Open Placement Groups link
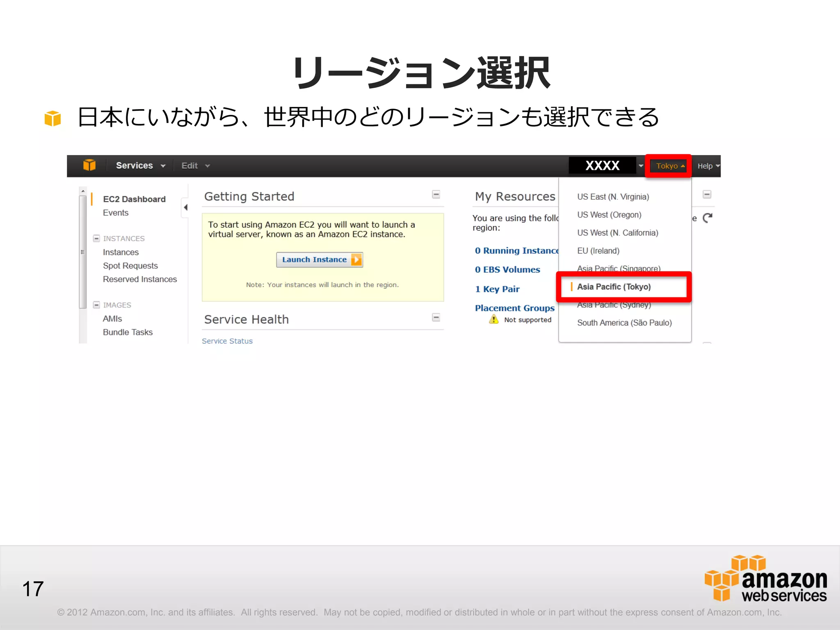The image size is (840, 630). [515, 308]
